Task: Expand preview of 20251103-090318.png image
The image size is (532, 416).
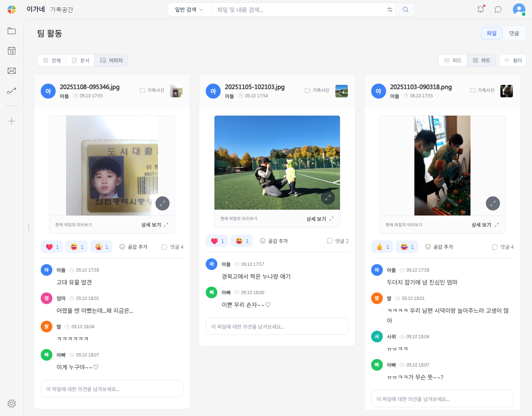Action: [493, 203]
